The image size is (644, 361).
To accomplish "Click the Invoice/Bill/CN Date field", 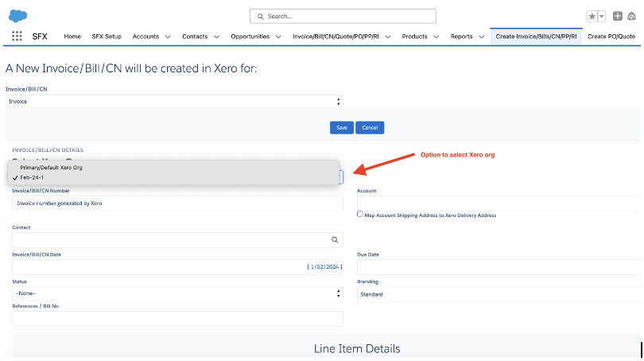I will [177, 267].
